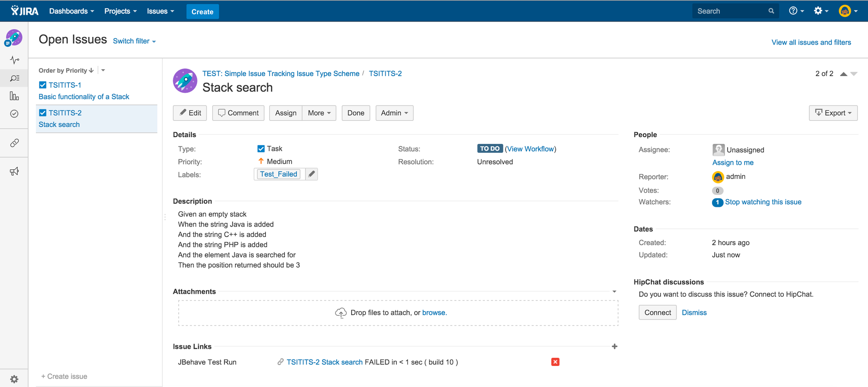Click the admin reporter avatar
The height and width of the screenshot is (387, 868).
point(718,177)
